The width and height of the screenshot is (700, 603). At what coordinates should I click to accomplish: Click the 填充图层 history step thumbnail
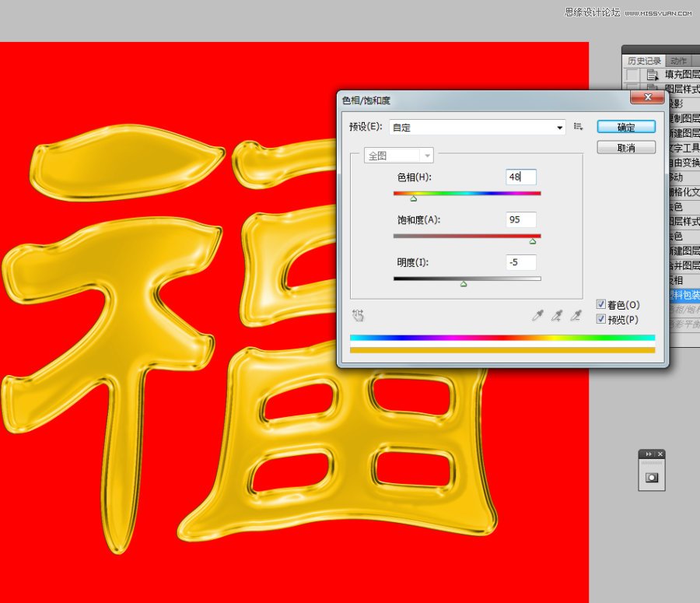[651, 74]
